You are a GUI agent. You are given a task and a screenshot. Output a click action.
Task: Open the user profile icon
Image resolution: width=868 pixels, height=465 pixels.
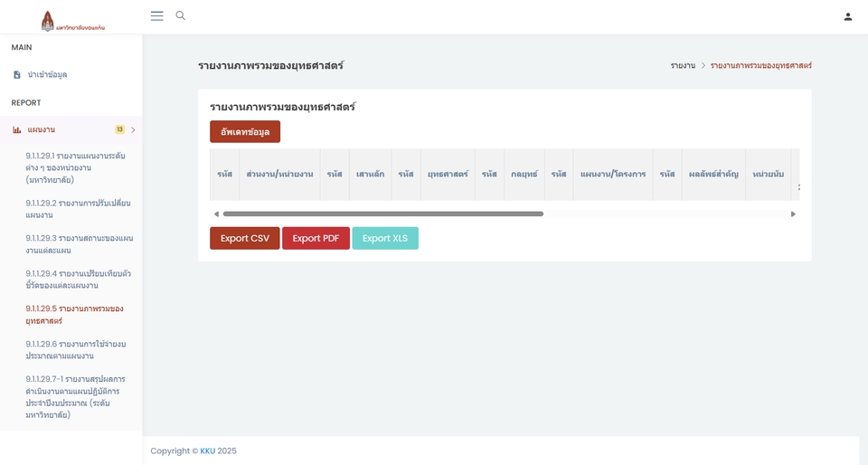(847, 16)
